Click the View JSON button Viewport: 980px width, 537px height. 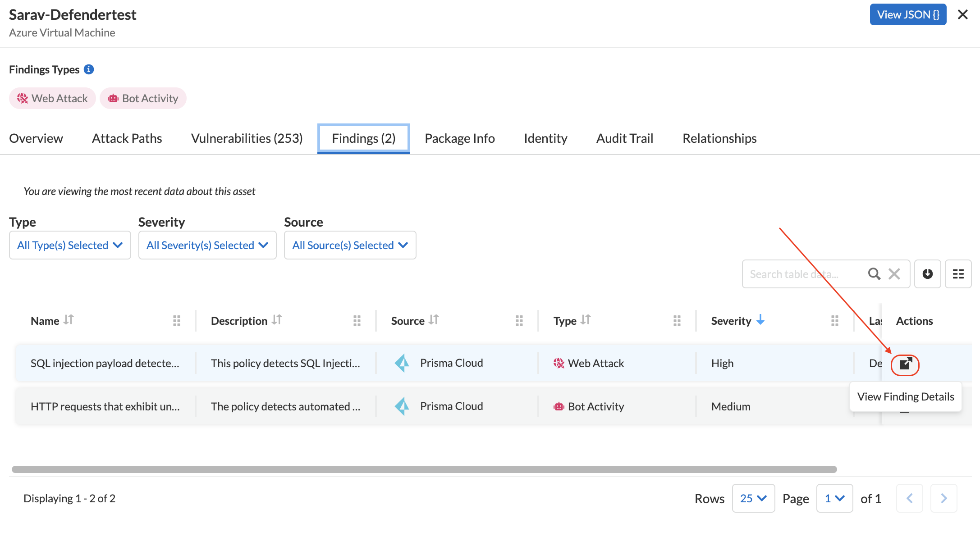pyautogui.click(x=907, y=15)
